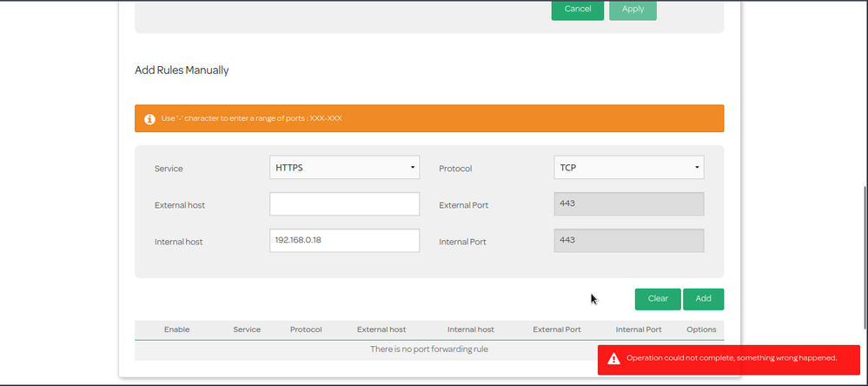Image resolution: width=868 pixels, height=386 pixels.
Task: Open the Service dropdown showing HTTPS
Action: tap(344, 168)
